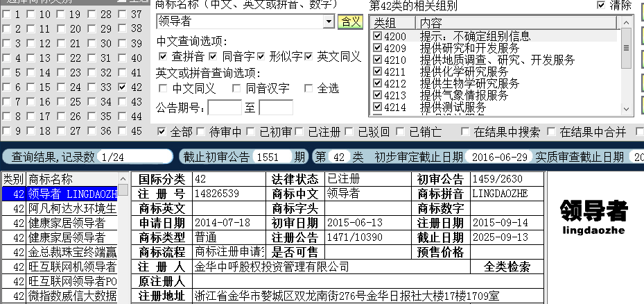Image resolution: width=644 pixels, height=304 pixels.
Task: Click the 2016-06-29 preliminary approval date field
Action: tap(499, 157)
